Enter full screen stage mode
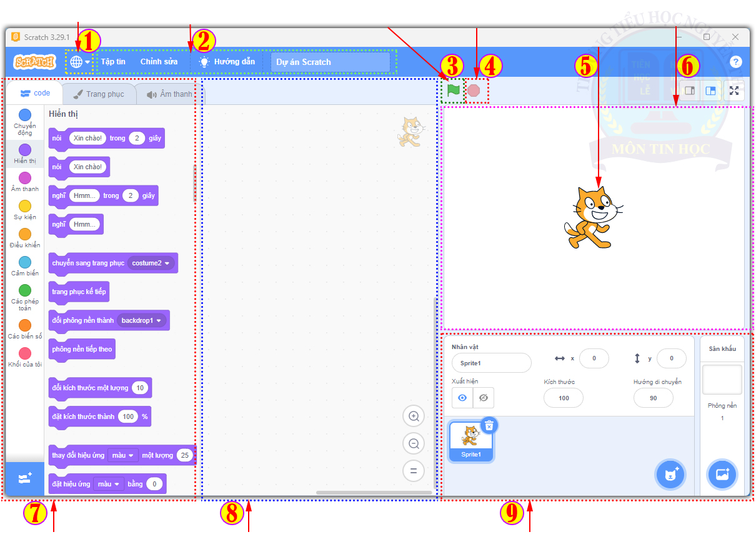Image resolution: width=756 pixels, height=537 pixels. pyautogui.click(x=734, y=91)
